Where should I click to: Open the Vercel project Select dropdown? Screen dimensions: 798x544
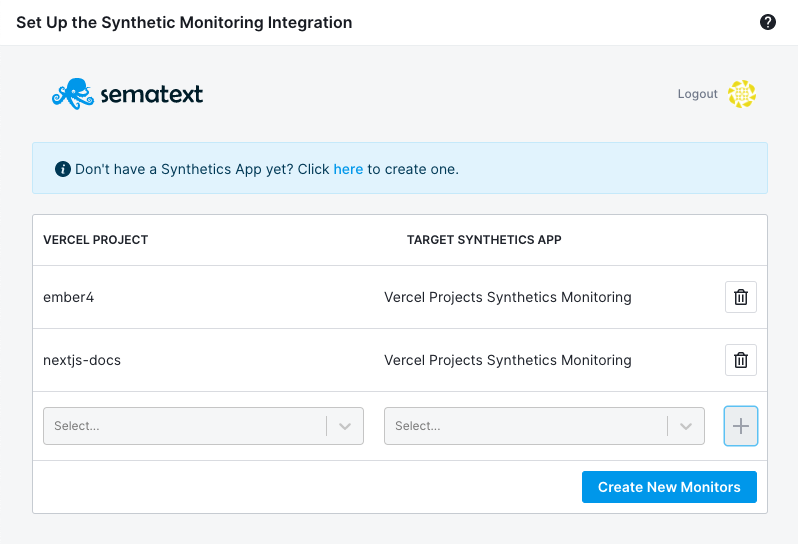click(203, 426)
